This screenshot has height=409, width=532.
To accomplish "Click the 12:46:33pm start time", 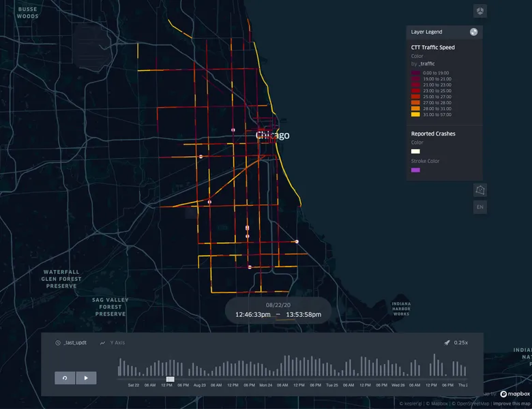I will [253, 315].
